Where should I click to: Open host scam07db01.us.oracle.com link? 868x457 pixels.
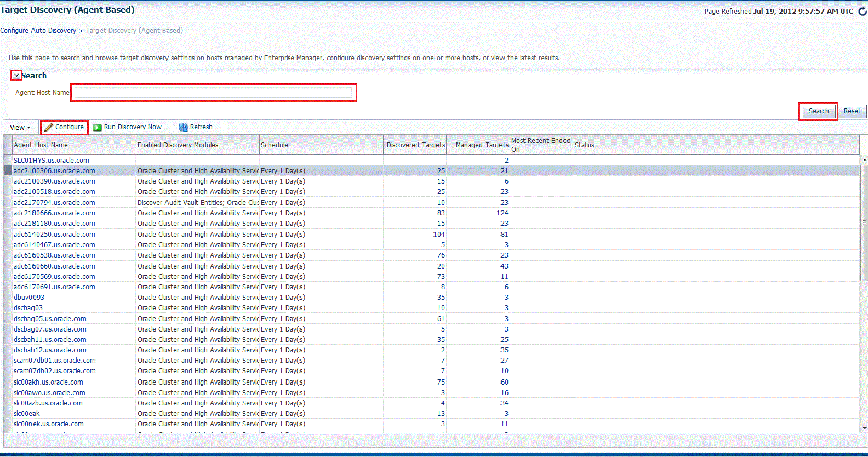tap(55, 361)
